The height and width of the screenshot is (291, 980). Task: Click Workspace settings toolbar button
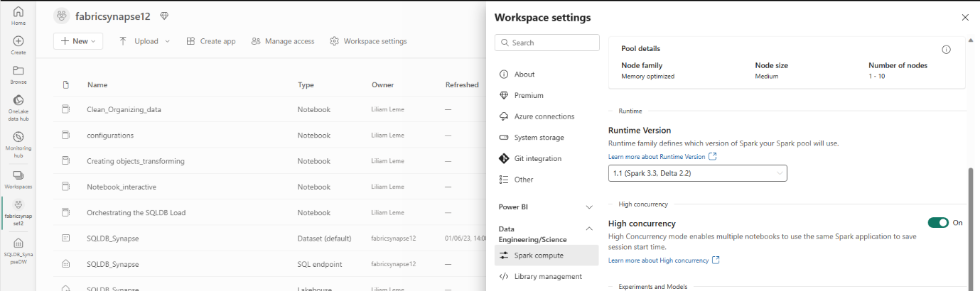(x=369, y=41)
